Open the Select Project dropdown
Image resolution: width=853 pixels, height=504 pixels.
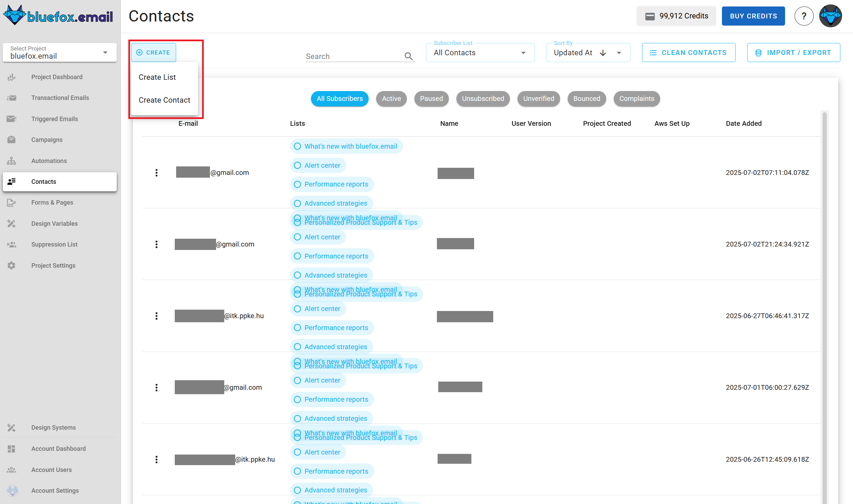60,53
